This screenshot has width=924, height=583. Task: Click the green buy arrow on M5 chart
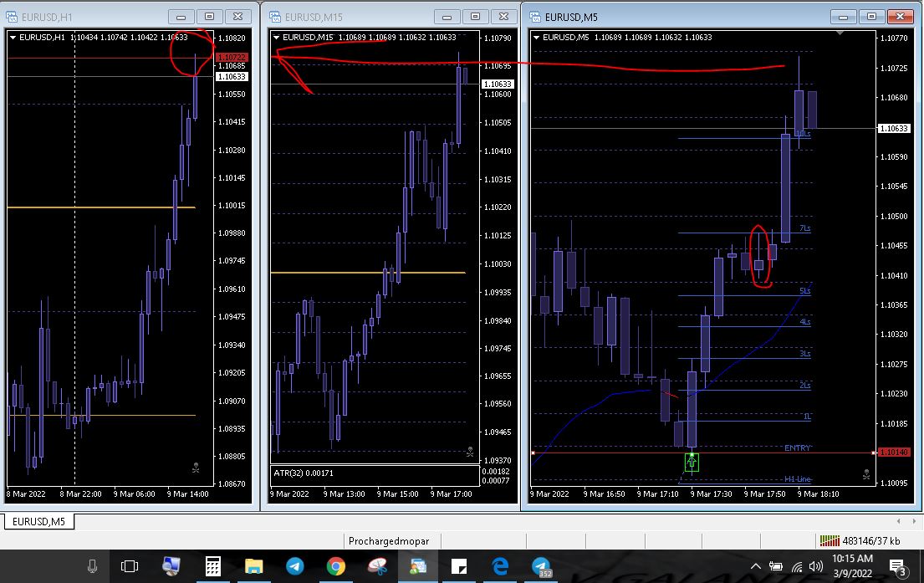pos(692,463)
